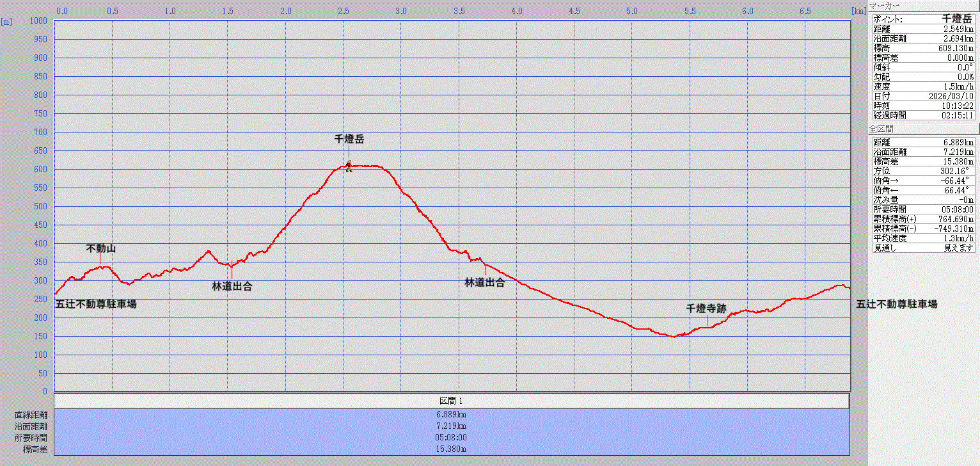Image resolution: width=980 pixels, height=466 pixels.
Task: Click the hiker marker icon on the summit
Action: click(349, 166)
